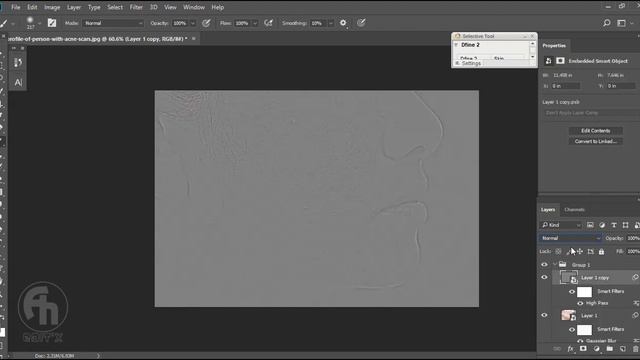Open smoothing options gear icon
Viewport: 640px width, 360px height.
click(x=343, y=23)
